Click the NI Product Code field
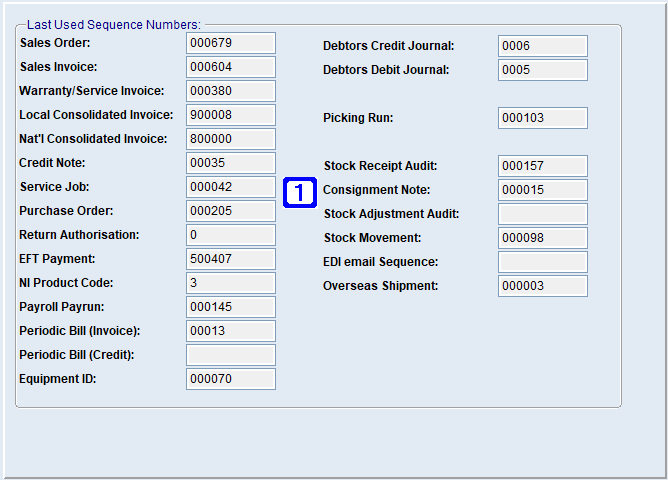This screenshot has width=668, height=480. (x=231, y=283)
